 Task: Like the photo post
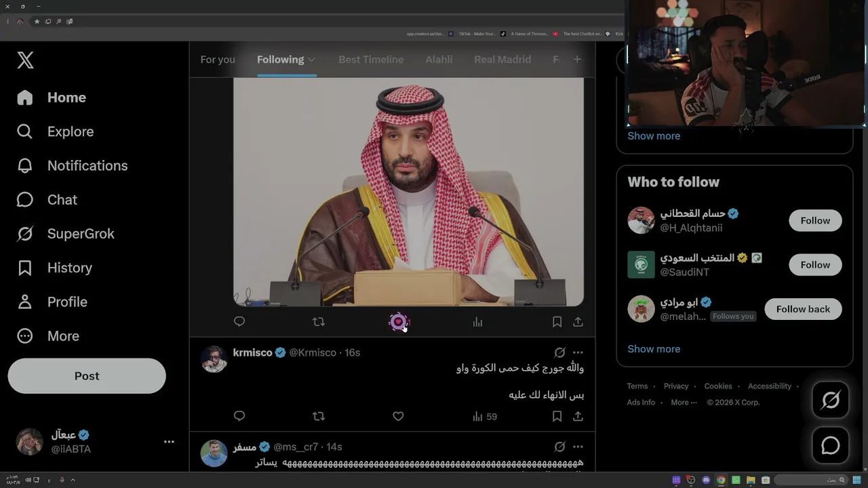point(398,322)
